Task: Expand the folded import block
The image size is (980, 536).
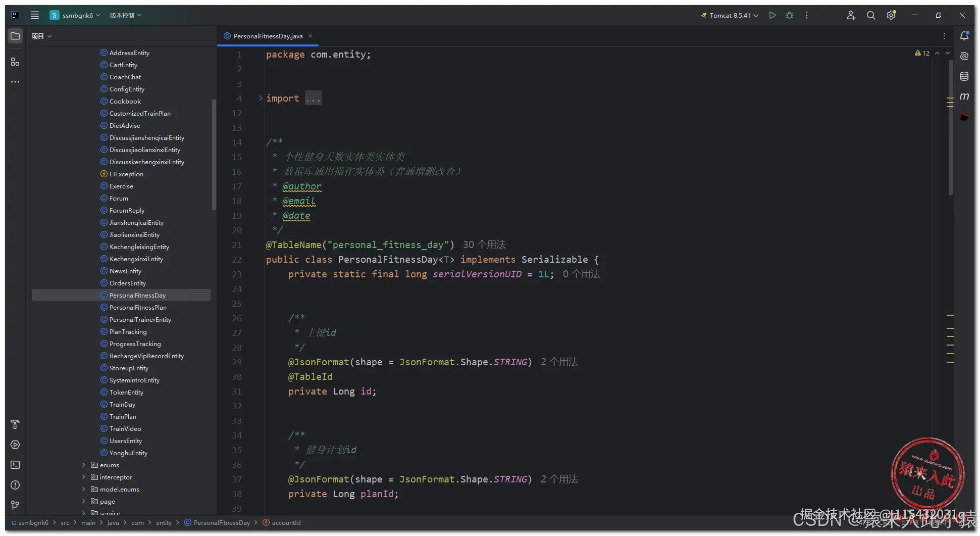Action: [261, 98]
